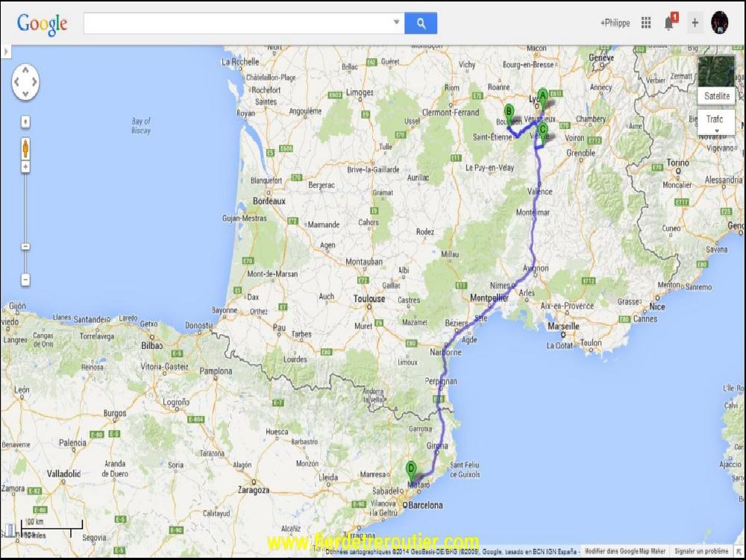Open the Google apps grid
The image size is (746, 560).
(x=646, y=23)
